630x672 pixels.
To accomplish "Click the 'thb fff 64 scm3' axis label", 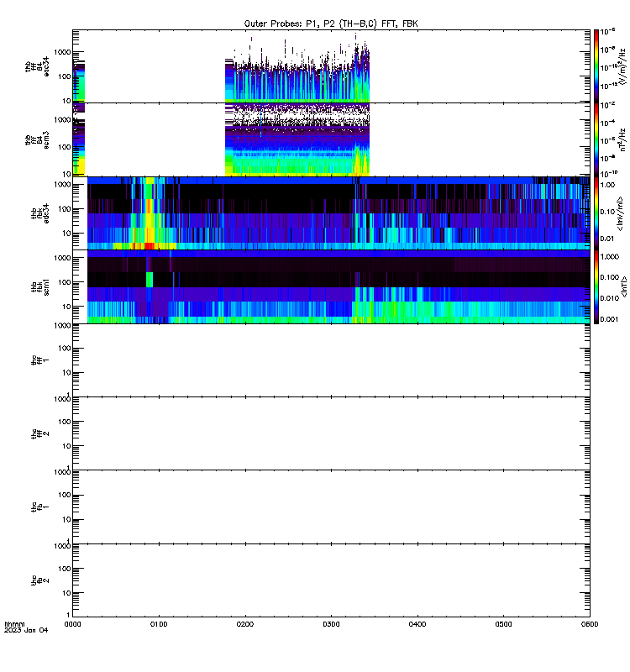I will pyautogui.click(x=37, y=140).
